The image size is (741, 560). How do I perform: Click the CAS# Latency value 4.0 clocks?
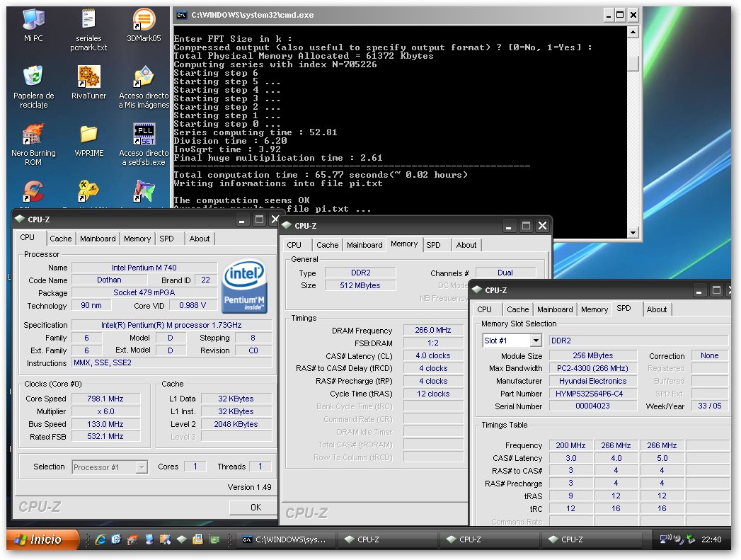[433, 355]
